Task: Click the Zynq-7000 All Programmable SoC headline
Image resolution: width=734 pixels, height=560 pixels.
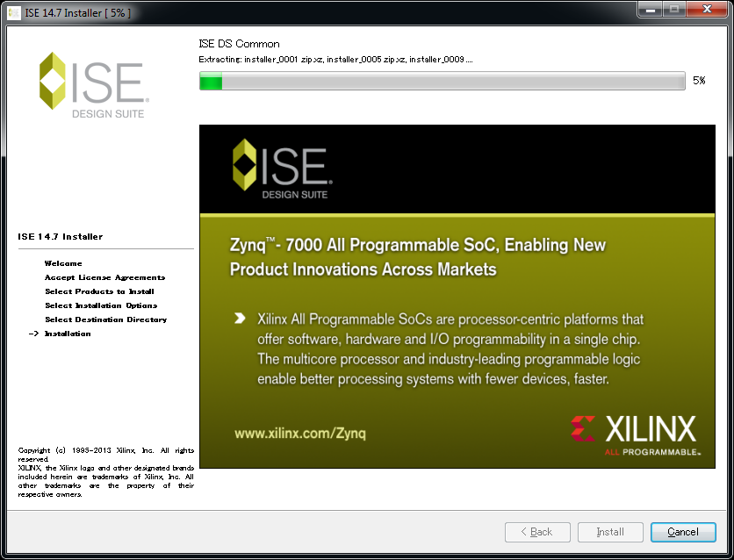Action: click(x=418, y=257)
